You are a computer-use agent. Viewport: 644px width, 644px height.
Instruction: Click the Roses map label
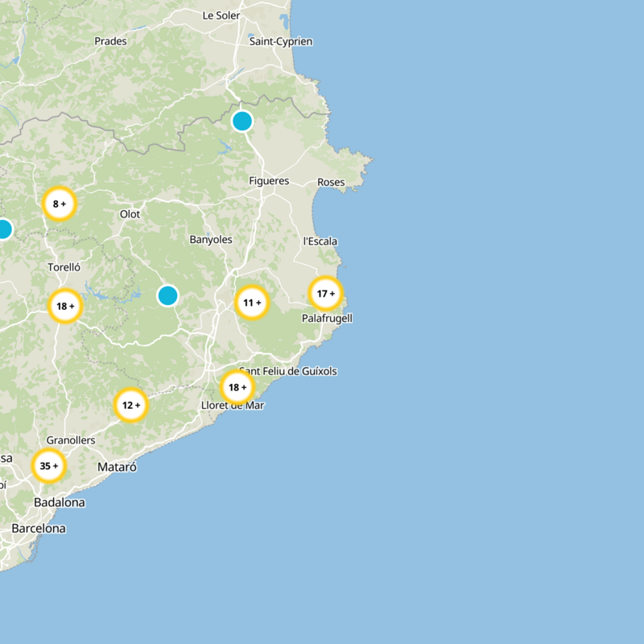[x=331, y=182]
